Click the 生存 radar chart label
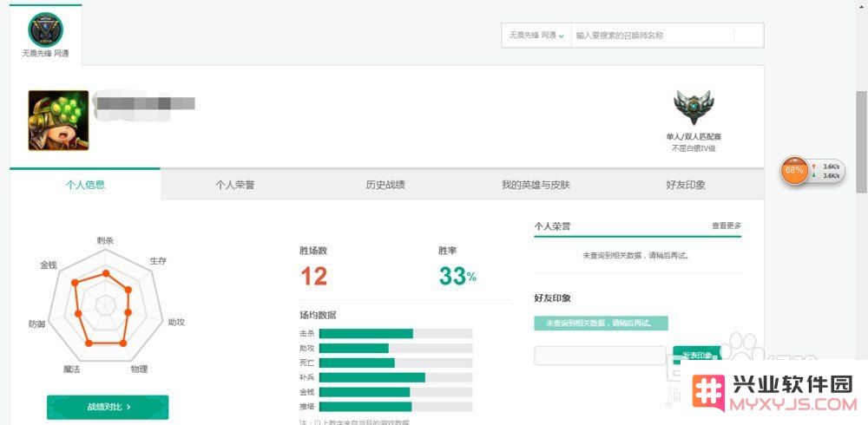This screenshot has width=868, height=425. point(158,261)
